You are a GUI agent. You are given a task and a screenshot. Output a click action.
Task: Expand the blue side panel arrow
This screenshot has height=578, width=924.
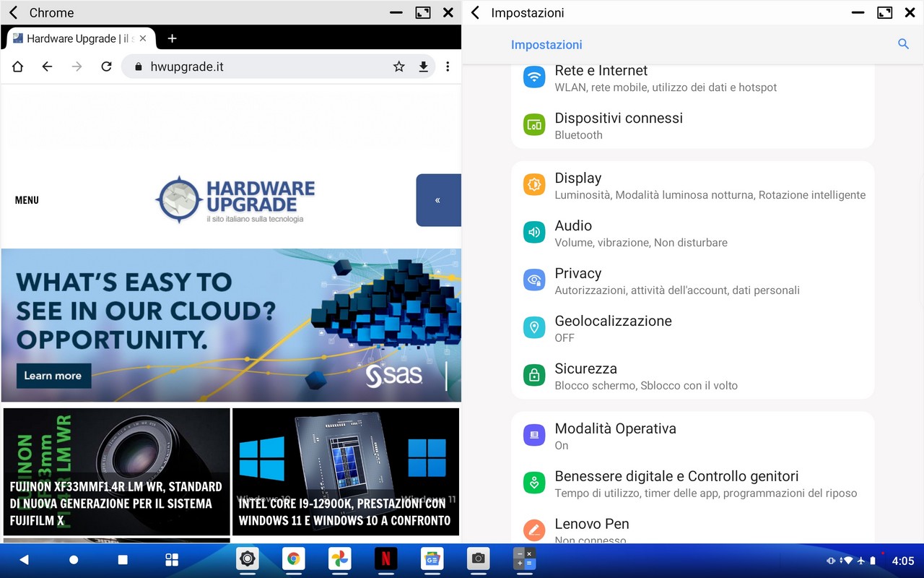[438, 200]
